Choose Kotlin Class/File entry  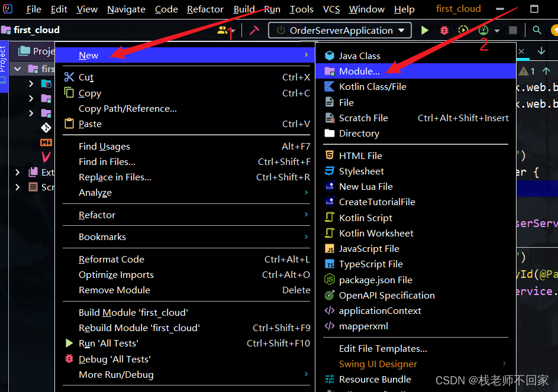(415, 86)
